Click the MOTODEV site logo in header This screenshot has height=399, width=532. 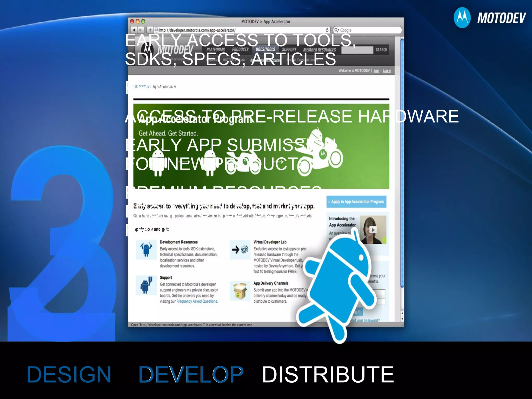168,50
